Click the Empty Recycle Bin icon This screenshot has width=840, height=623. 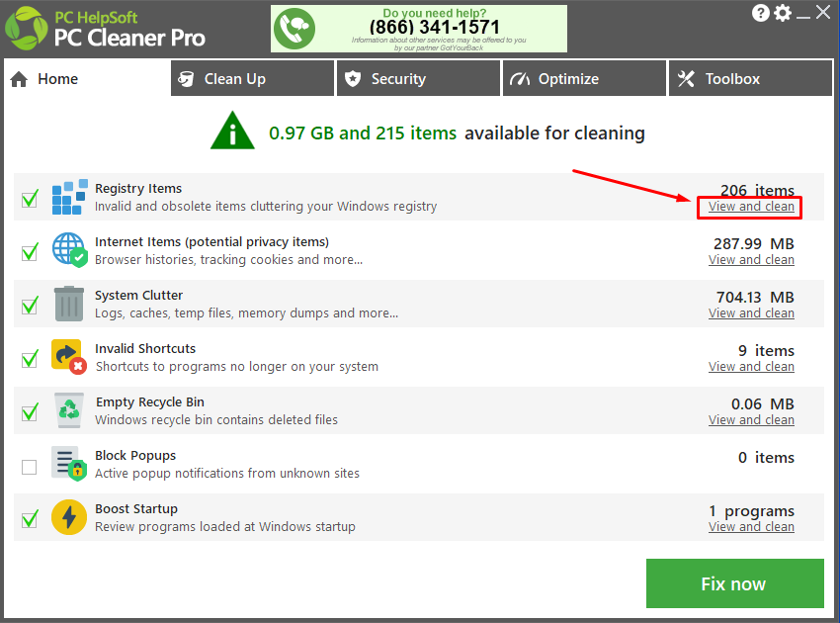(x=69, y=410)
